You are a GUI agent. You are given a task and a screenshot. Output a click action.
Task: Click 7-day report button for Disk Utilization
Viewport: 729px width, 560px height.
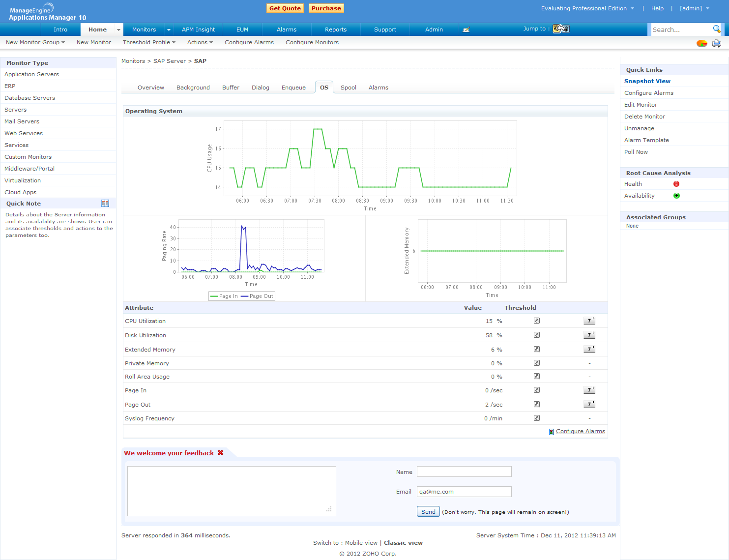coord(589,335)
